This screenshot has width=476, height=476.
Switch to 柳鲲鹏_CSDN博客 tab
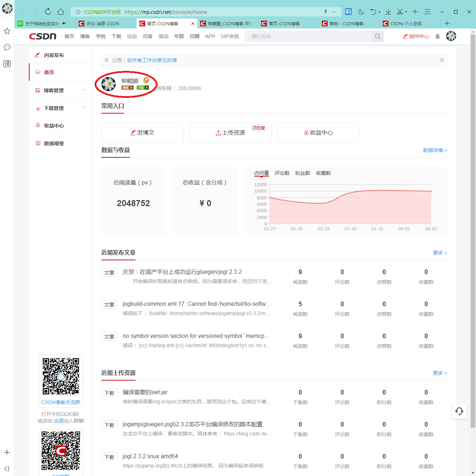point(228,23)
